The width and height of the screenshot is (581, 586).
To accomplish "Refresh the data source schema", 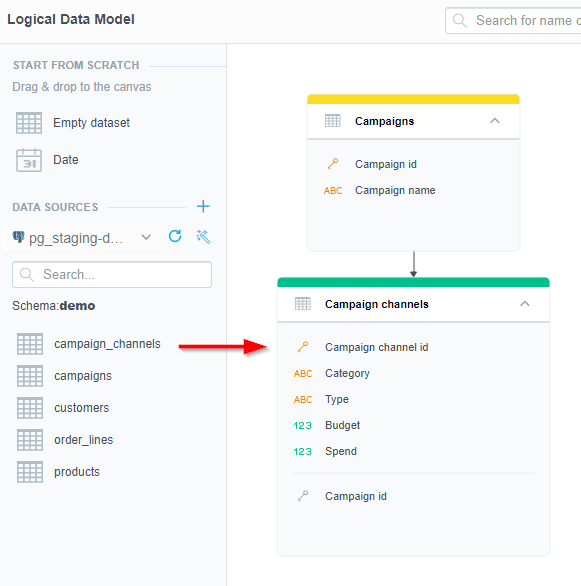I will coord(175,236).
